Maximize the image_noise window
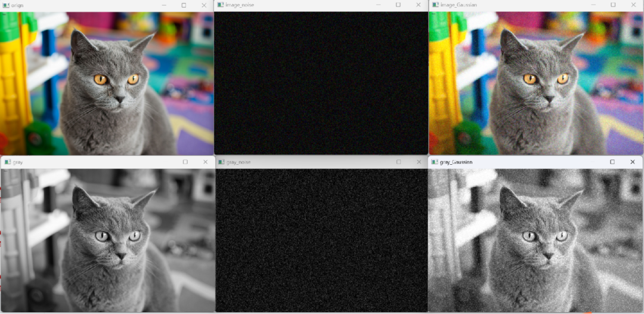The image size is (644, 314). [398, 5]
